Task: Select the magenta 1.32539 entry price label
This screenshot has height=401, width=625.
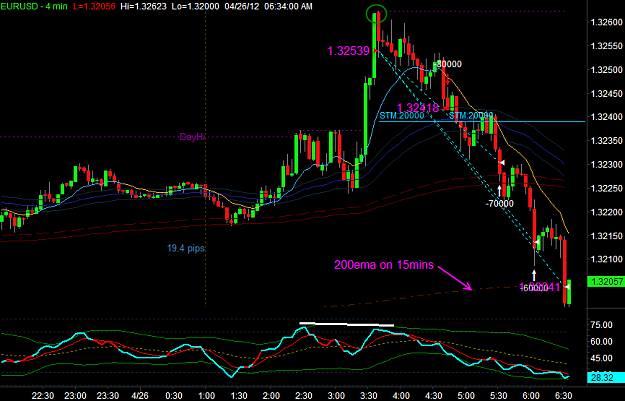Action: click(348, 51)
